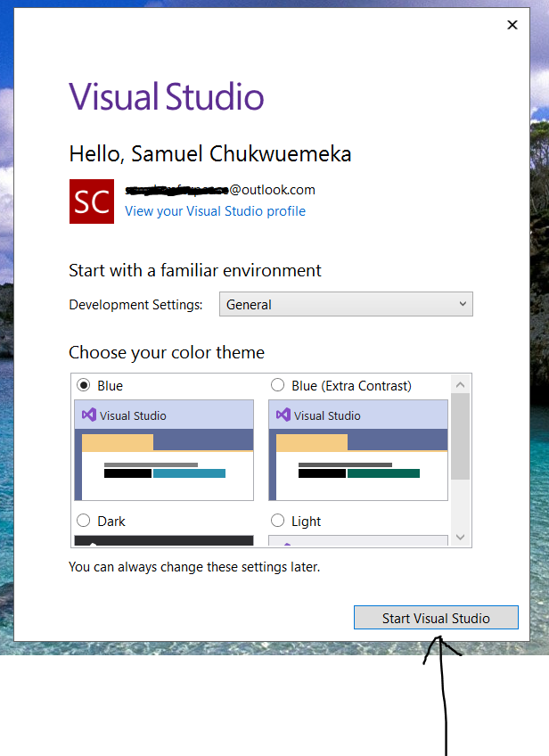Open the Development Settings dropdown
Viewport: 549px width, 756px height.
(346, 304)
